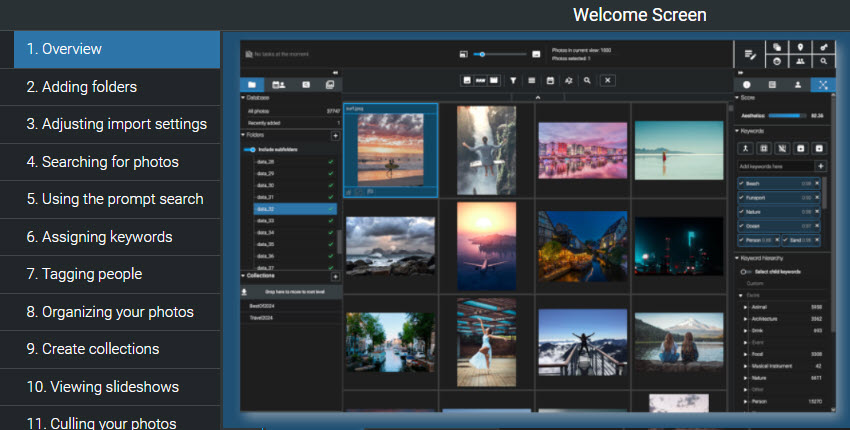Click the magnifier icon in top-right grid
The height and width of the screenshot is (430, 850).
(823, 61)
